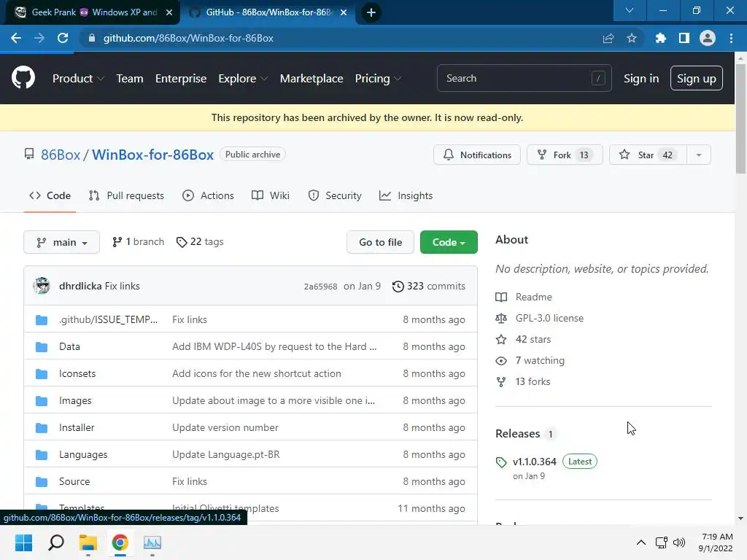The image size is (747, 560).
Task: Open 323 commits link
Action: [429, 286]
